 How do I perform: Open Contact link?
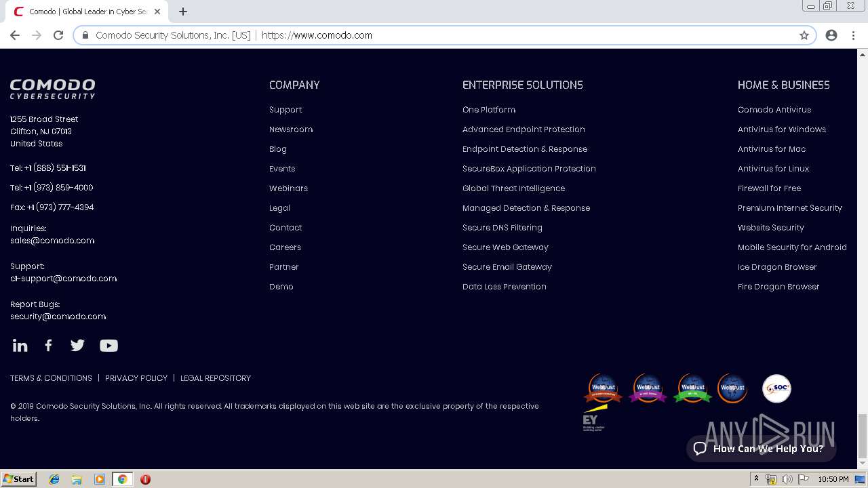click(x=285, y=228)
